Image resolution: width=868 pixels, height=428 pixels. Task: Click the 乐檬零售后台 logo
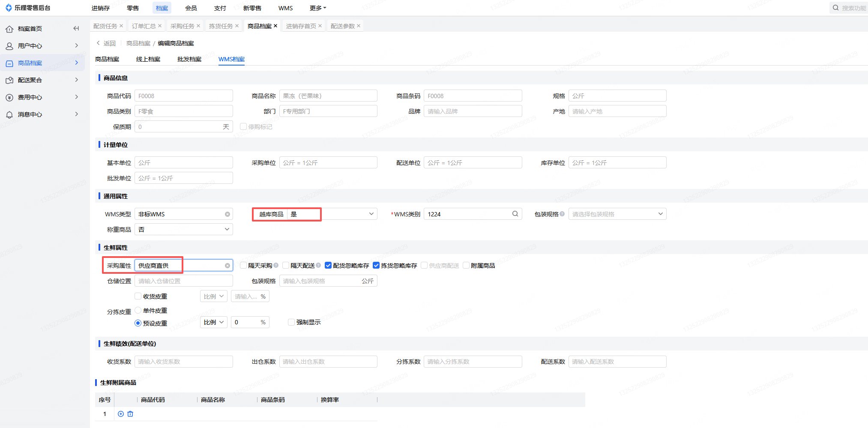pos(28,8)
